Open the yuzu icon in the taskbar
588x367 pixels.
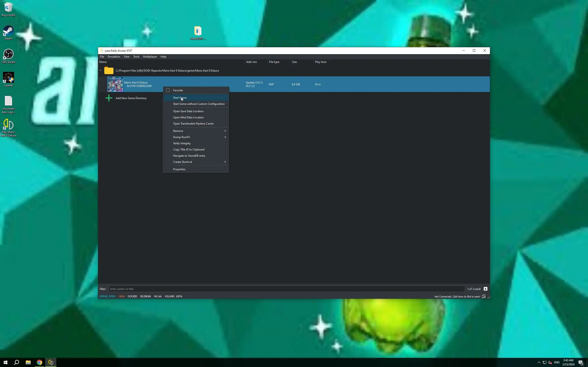click(51, 362)
